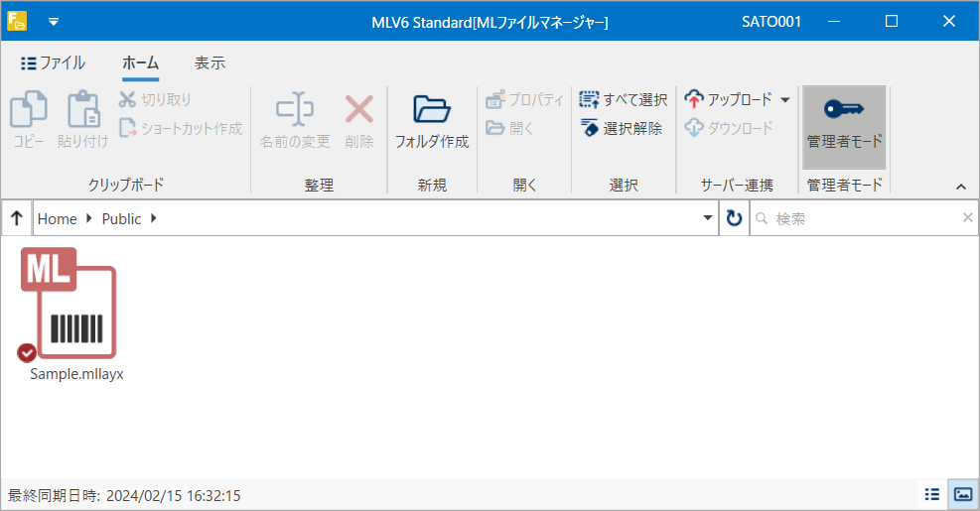The width and height of the screenshot is (980, 511).
Task: Select all items with すべて選択
Action: click(x=624, y=99)
